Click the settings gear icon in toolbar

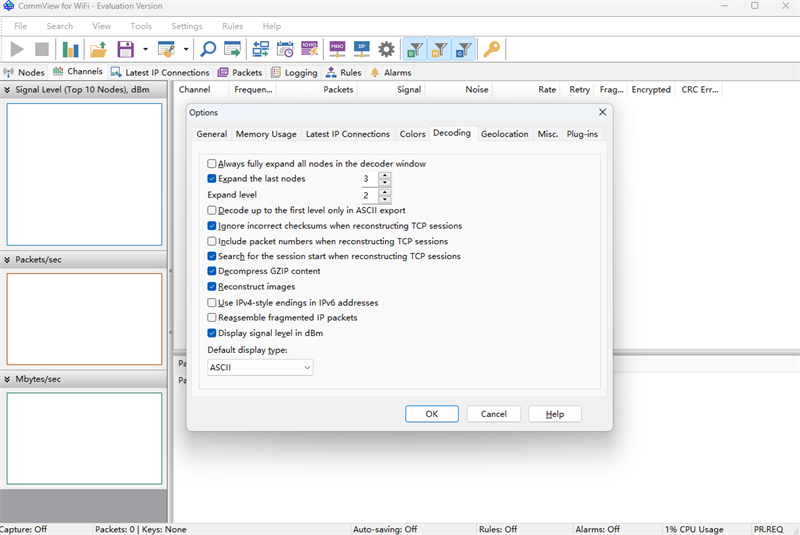point(386,49)
